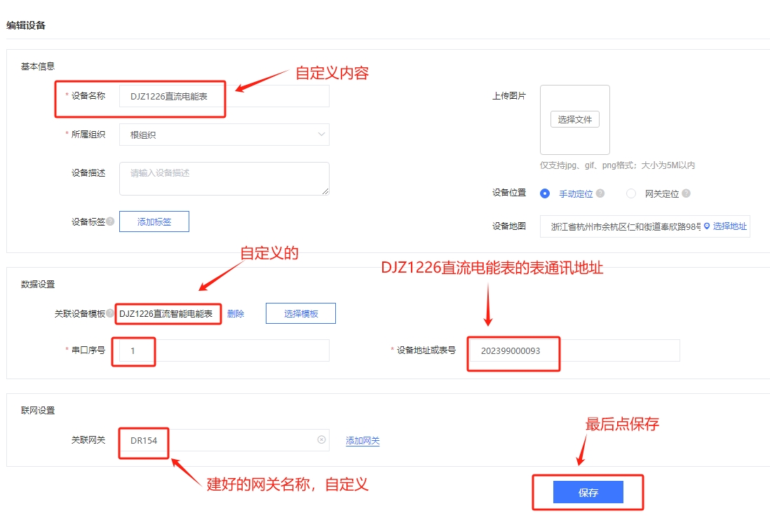Select 网关定位 radio button
The height and width of the screenshot is (532, 770).
[x=631, y=193]
